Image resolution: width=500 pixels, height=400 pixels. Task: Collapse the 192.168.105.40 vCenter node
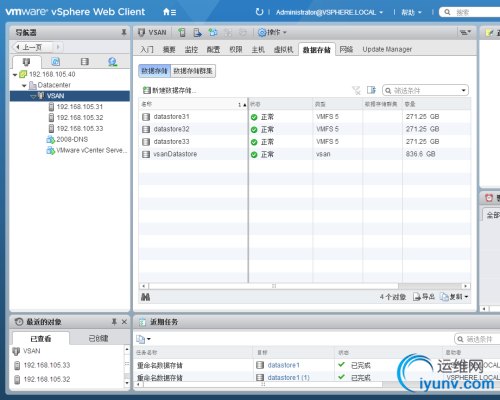click(15, 75)
